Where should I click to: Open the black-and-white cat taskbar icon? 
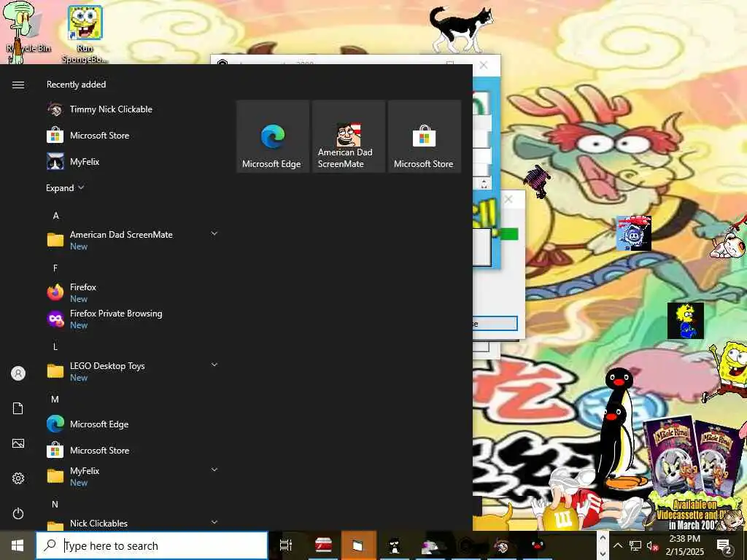pyautogui.click(x=394, y=545)
